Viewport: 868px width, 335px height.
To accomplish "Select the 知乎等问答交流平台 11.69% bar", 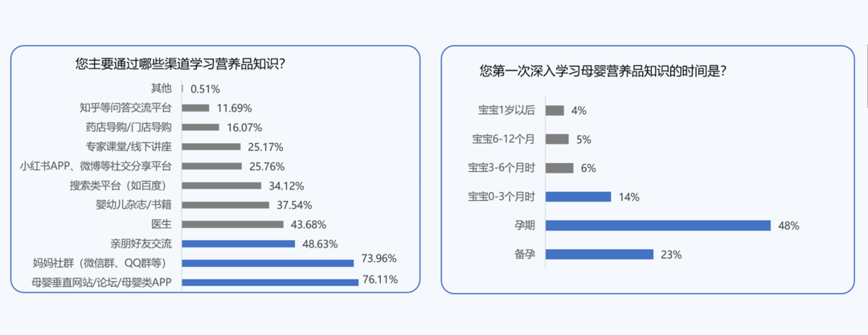I will 195,108.
